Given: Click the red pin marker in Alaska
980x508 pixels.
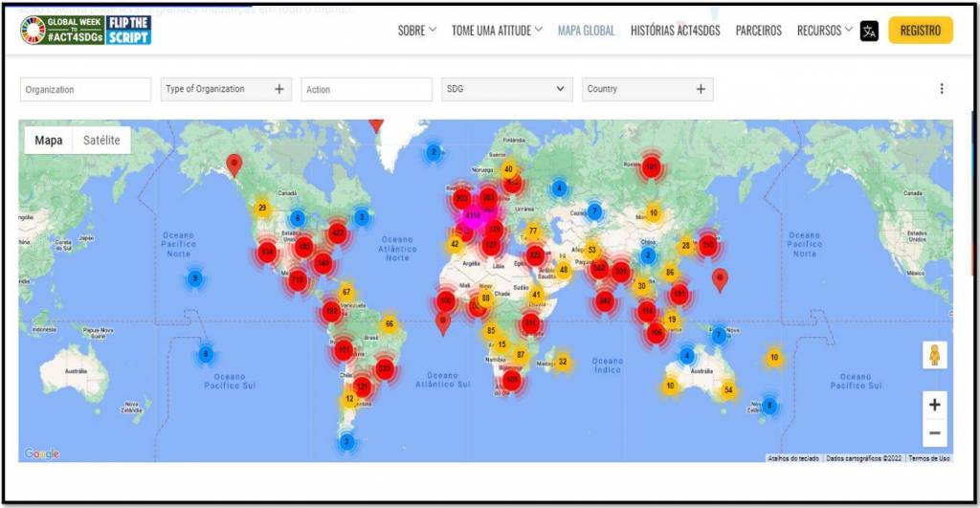Looking at the screenshot, I should (x=234, y=164).
